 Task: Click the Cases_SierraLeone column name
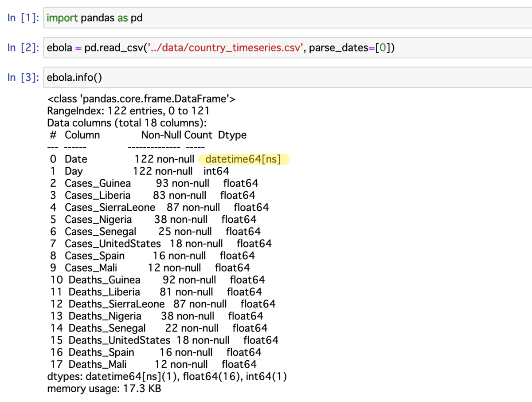(110, 207)
